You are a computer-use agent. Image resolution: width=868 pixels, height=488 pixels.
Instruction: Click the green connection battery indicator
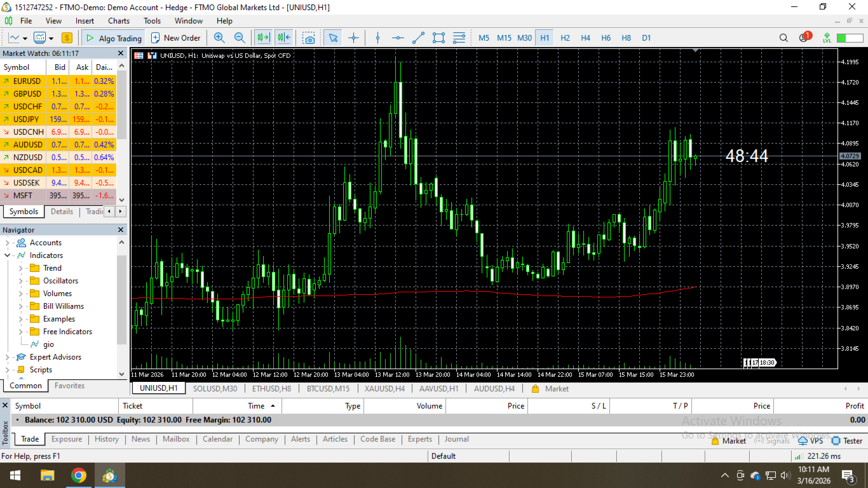click(x=850, y=38)
